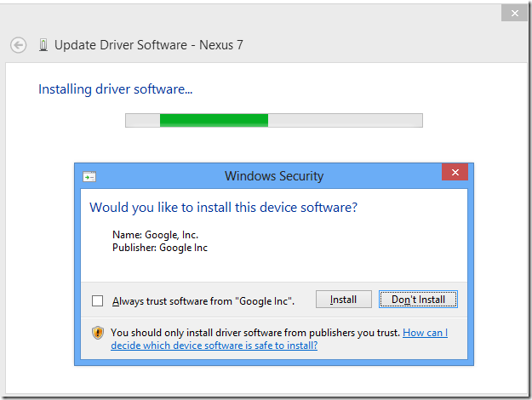Viewport: 532px width, 400px height.
Task: Close the Windows Security dialog
Action: [455, 173]
